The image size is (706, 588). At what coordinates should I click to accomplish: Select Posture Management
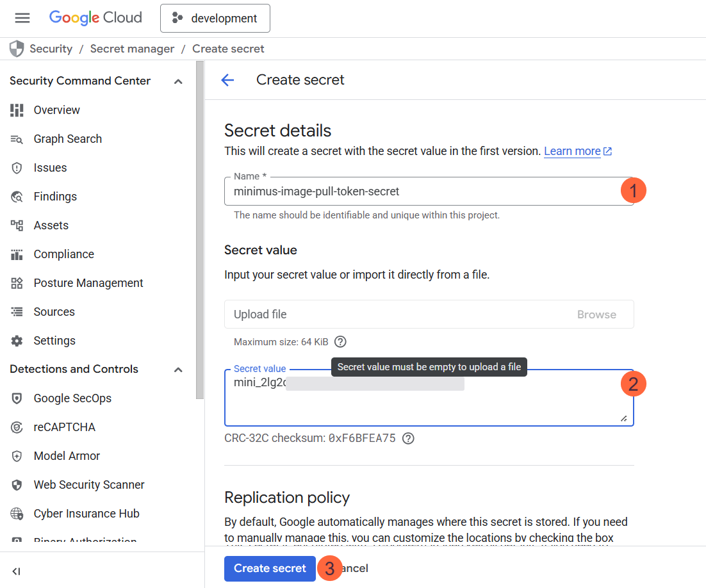point(88,282)
